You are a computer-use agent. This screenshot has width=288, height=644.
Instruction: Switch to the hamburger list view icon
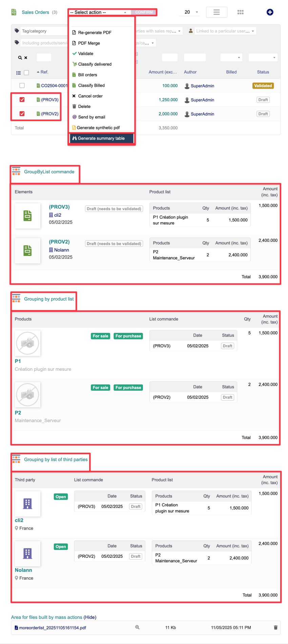[x=217, y=12]
